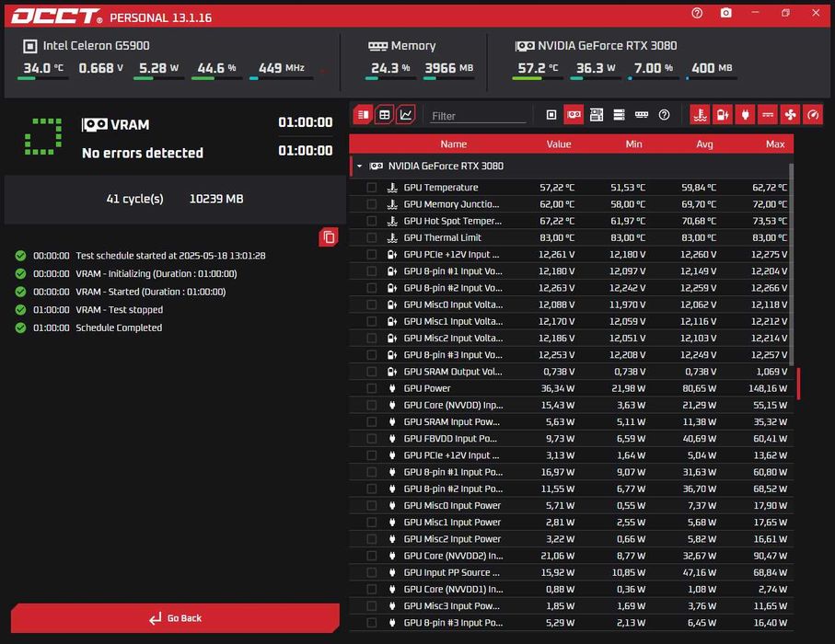
Task: Filter sensors by storage icon
Action: 619,115
